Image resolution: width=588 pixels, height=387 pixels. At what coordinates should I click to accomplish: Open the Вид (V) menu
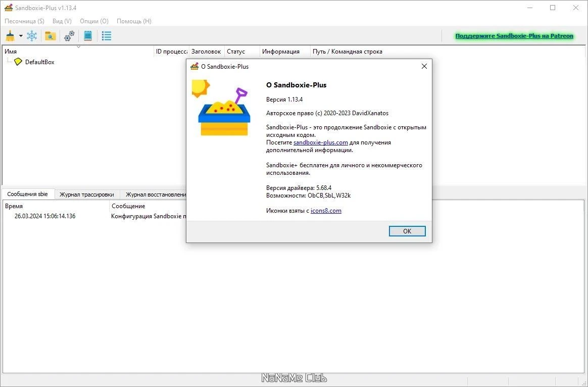62,21
